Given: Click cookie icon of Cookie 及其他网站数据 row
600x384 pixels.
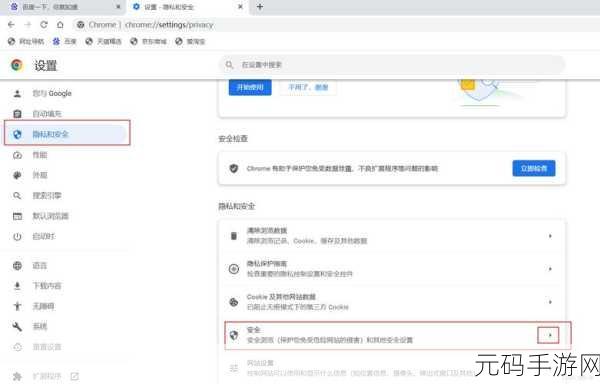Looking at the screenshot, I should coord(233,302).
